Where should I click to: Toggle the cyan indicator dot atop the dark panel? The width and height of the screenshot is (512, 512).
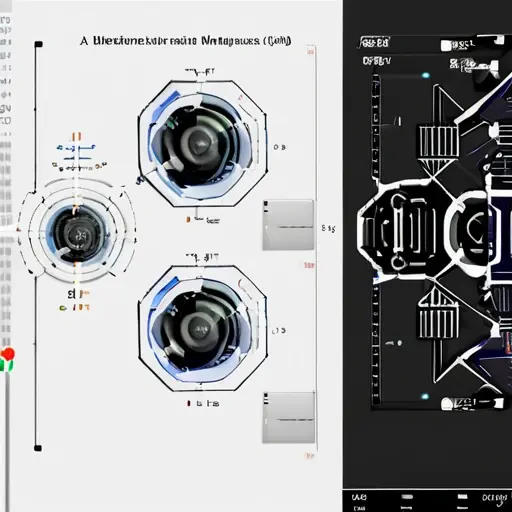pyautogui.click(x=425, y=75)
